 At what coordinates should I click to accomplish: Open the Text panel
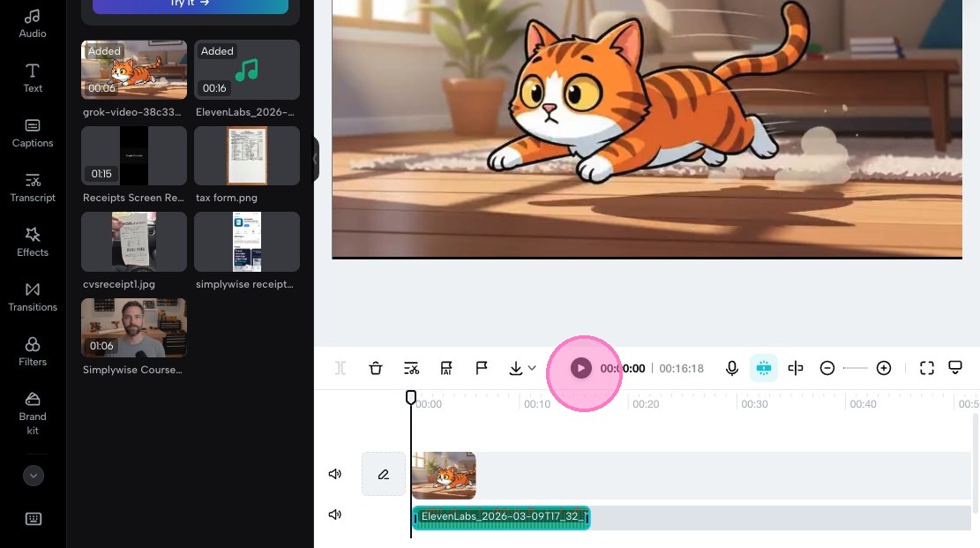coord(33,79)
